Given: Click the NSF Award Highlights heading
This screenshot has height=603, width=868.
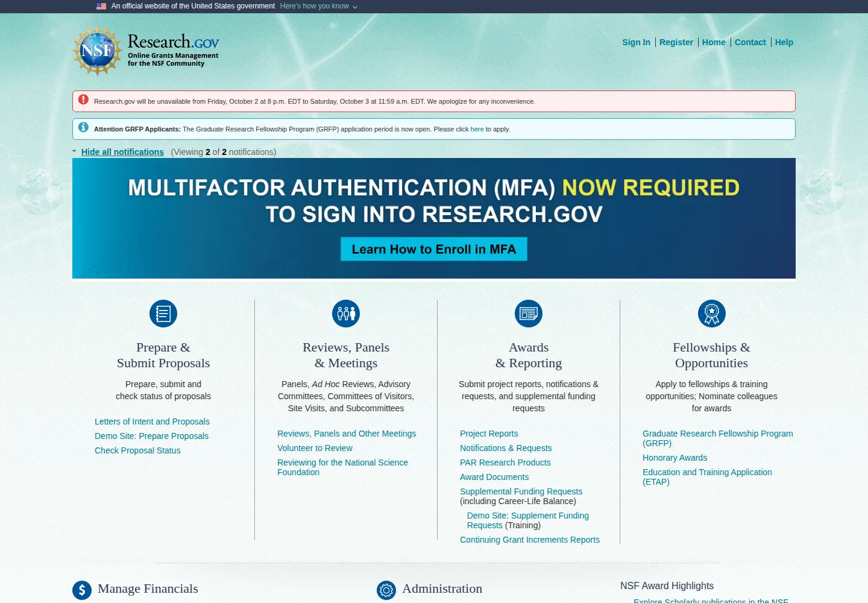Looking at the screenshot, I should click(x=667, y=586).
